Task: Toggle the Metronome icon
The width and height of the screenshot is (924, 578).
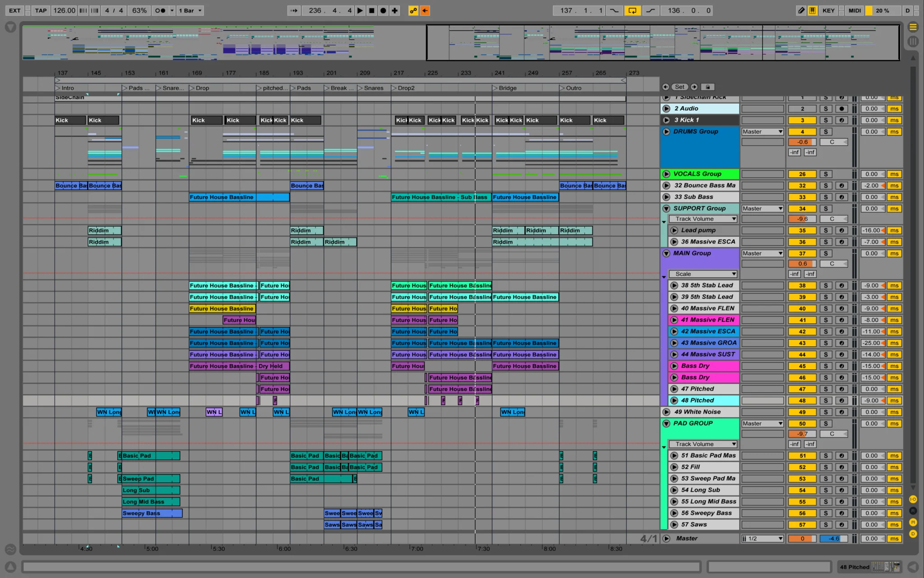Action: point(160,10)
